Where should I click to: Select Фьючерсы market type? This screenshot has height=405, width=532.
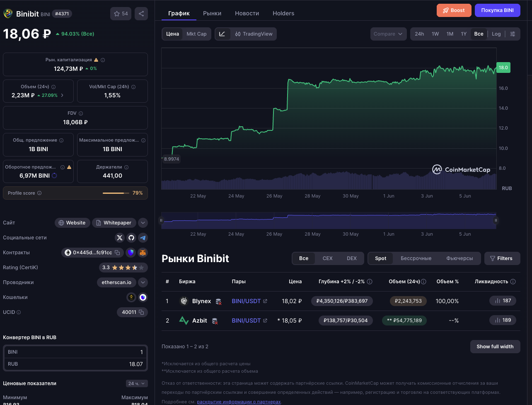click(x=459, y=258)
